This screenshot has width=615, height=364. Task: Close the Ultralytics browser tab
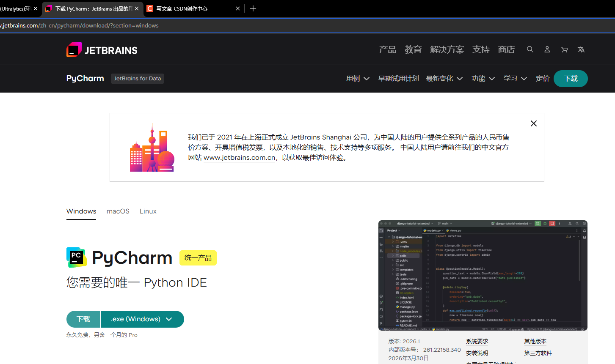click(36, 8)
